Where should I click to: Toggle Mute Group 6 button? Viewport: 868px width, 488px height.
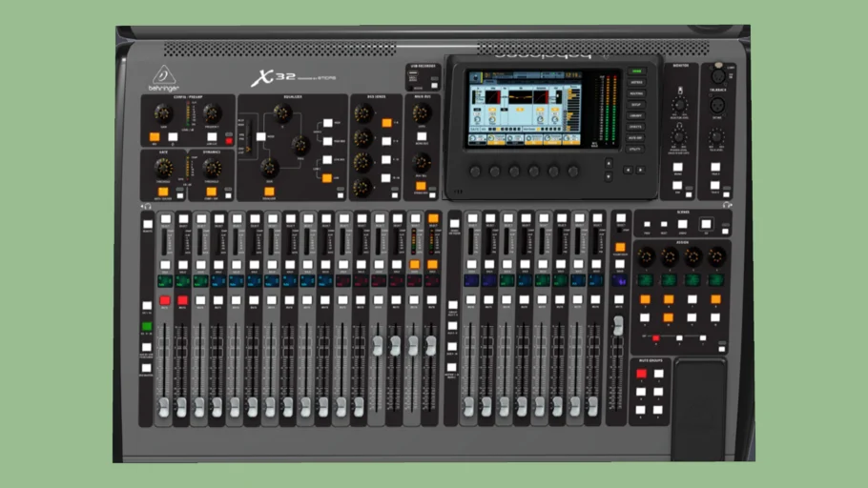coord(657,410)
